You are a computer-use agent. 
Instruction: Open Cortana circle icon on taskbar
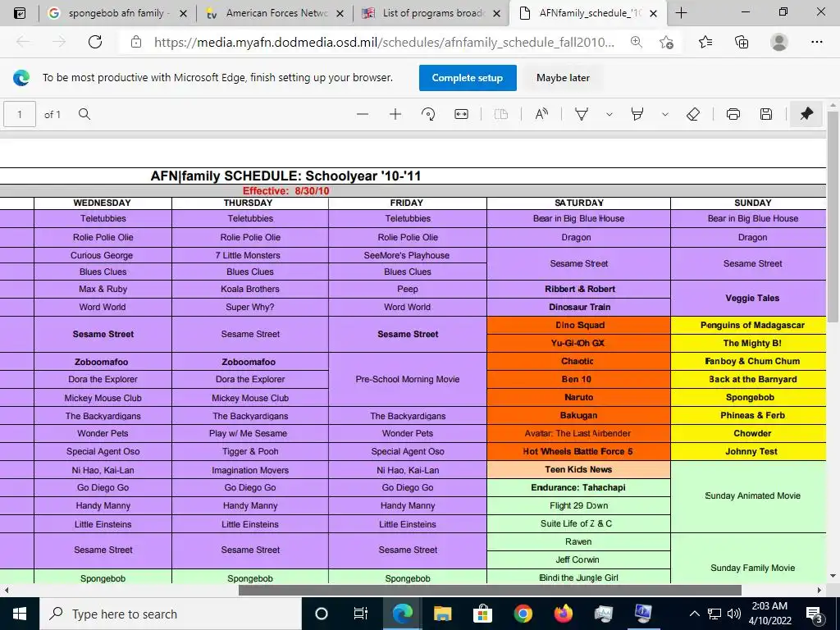(322, 614)
